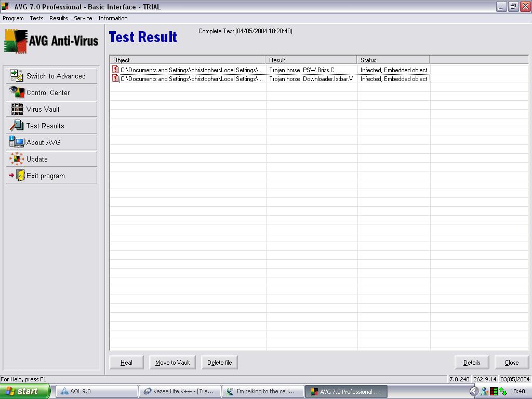Click the Complete Test date text
This screenshot has height=399, width=532.
tap(245, 31)
